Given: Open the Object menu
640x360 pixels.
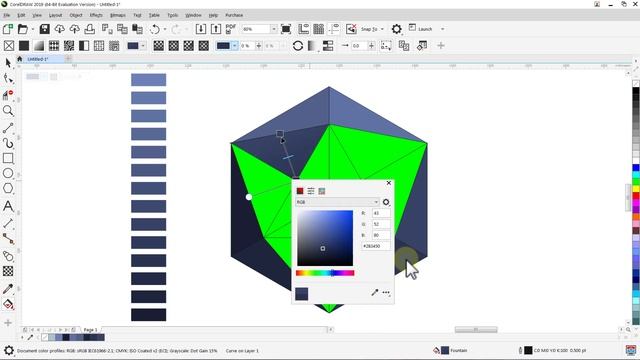Looking at the screenshot, I should click(76, 15).
